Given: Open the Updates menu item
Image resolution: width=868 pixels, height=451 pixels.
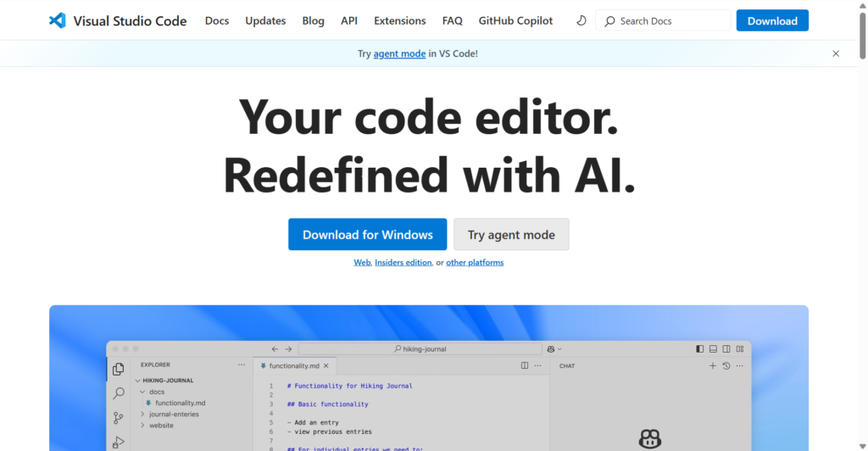Looking at the screenshot, I should click(265, 20).
